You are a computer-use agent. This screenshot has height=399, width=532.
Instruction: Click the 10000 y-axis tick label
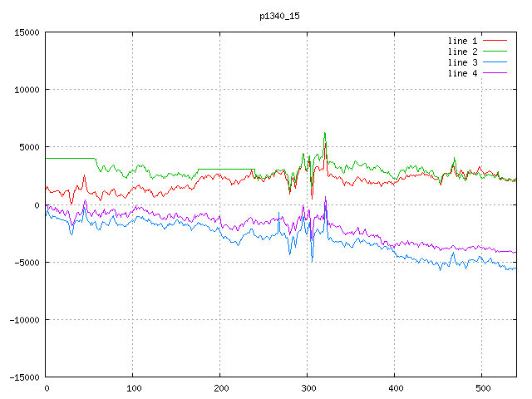pyautogui.click(x=24, y=90)
